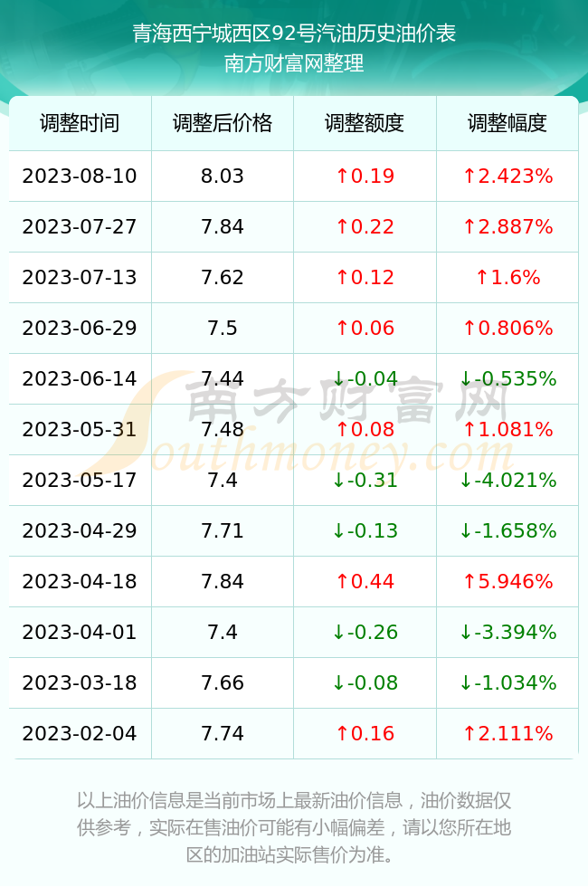The height and width of the screenshot is (887, 588).
Task: Select the ↓-4.021% percentage cell
Action: tap(507, 481)
